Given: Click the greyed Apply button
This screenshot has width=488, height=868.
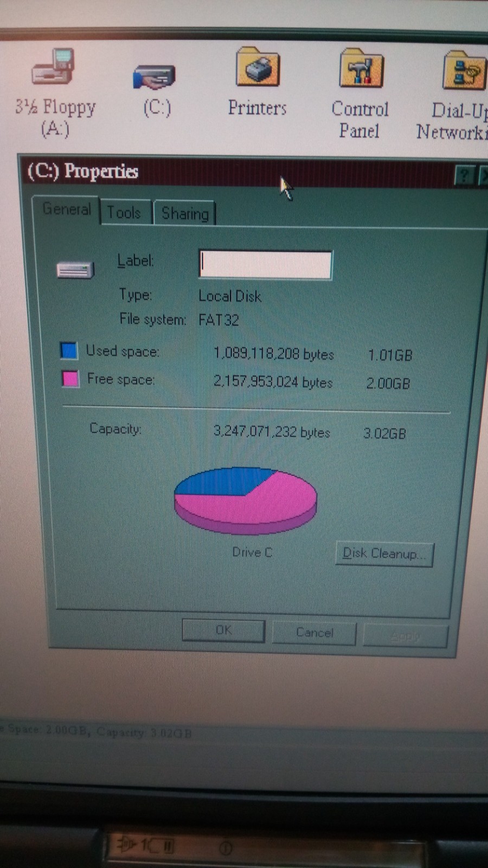Looking at the screenshot, I should click(x=406, y=636).
